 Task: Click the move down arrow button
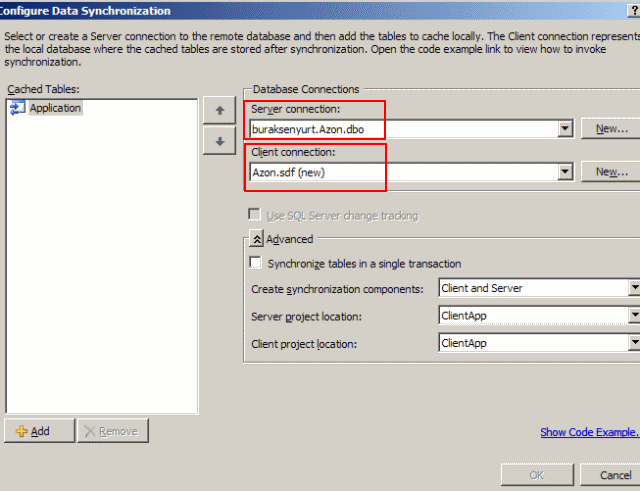pos(218,140)
